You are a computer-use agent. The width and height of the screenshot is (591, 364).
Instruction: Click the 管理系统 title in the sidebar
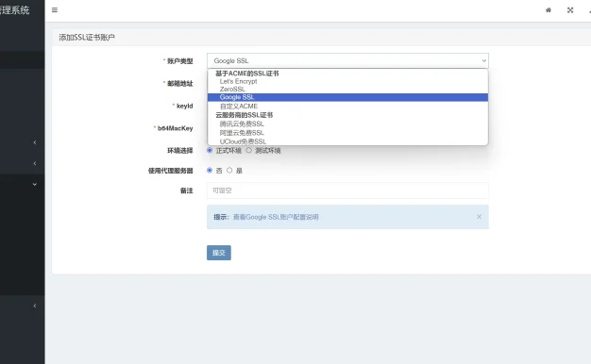[x=15, y=10]
